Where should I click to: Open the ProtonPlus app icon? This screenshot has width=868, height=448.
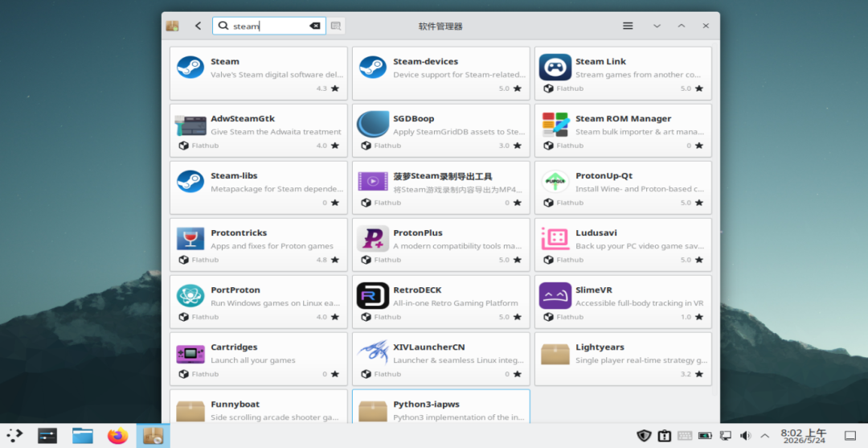point(373,239)
